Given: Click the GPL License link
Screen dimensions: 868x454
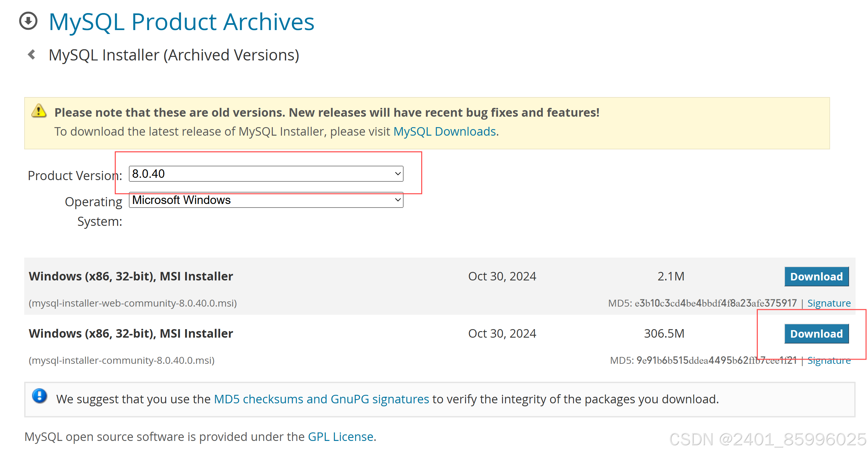Looking at the screenshot, I should click(341, 436).
